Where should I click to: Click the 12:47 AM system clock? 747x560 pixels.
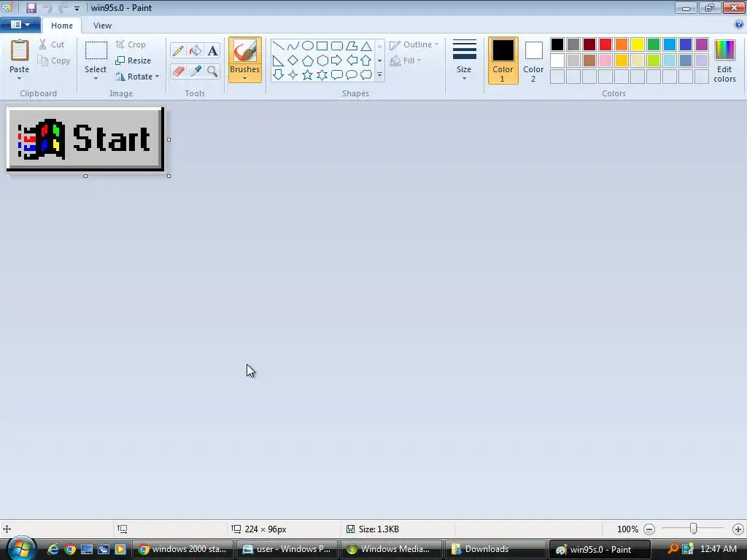pyautogui.click(x=719, y=549)
